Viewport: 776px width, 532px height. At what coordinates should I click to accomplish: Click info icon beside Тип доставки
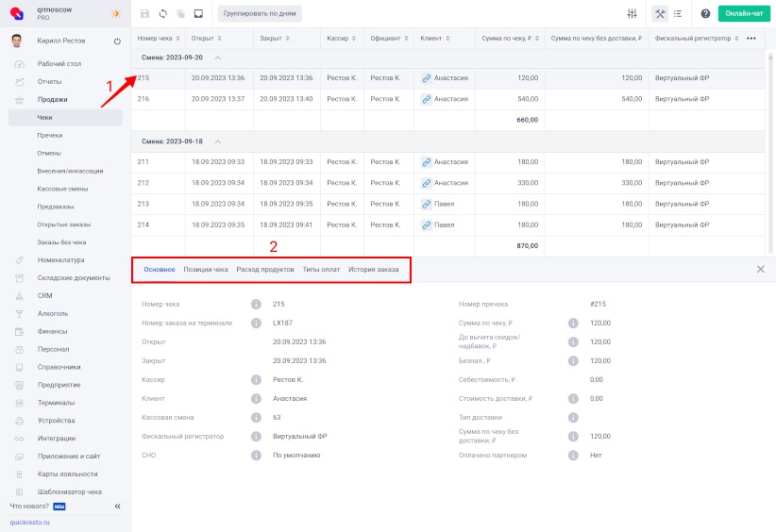pos(573,417)
